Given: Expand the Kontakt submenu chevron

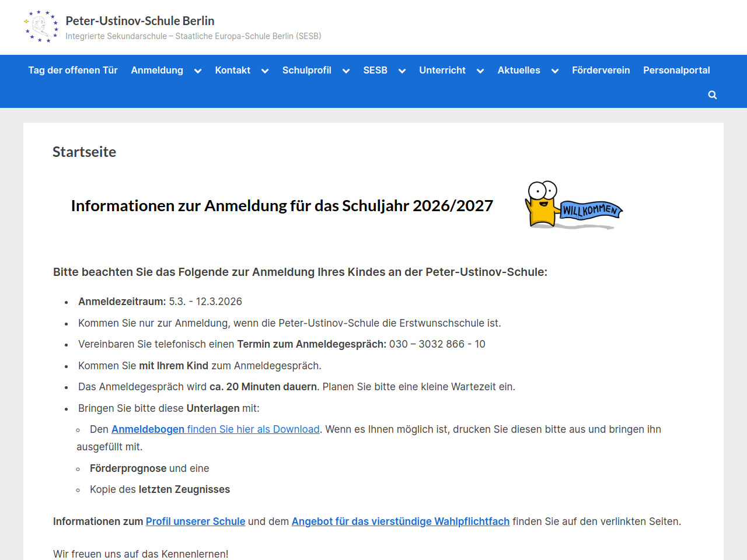Looking at the screenshot, I should click(265, 71).
